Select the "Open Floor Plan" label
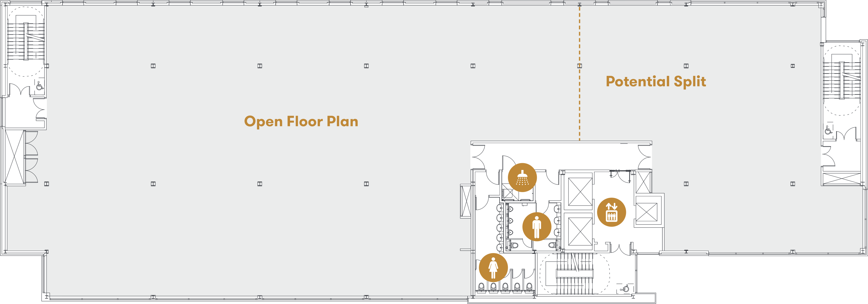Image resolution: width=868 pixels, height=304 pixels. [301, 121]
